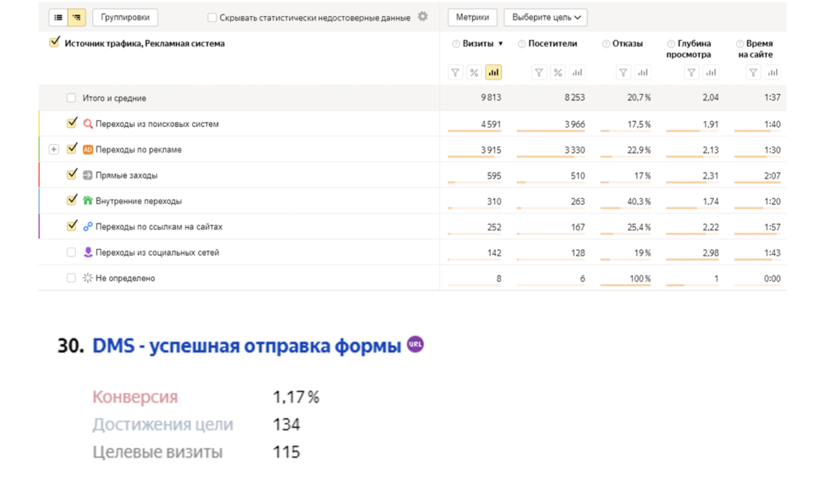Open statistics settings gear icon

(x=423, y=17)
